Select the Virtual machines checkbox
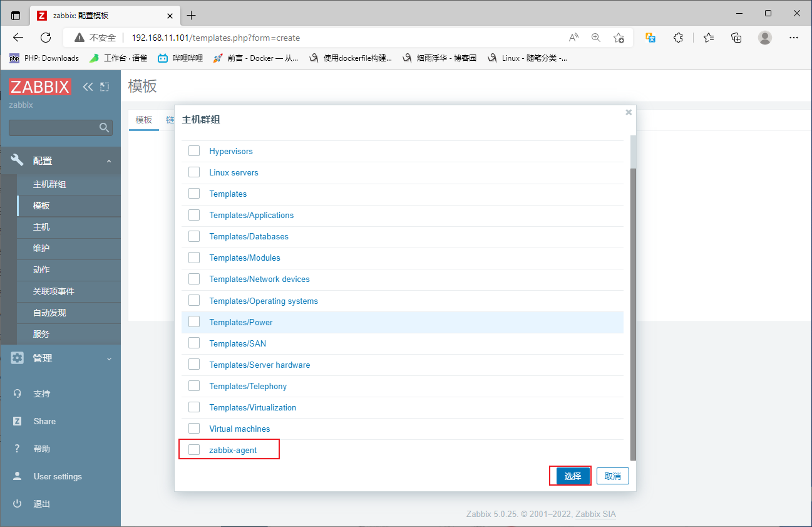This screenshot has height=527, width=812. click(x=194, y=429)
